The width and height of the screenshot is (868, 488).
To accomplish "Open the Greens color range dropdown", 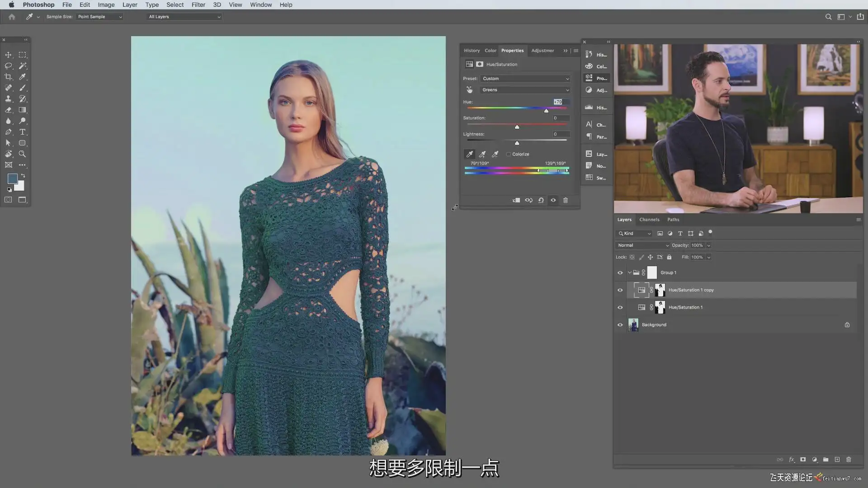I will coord(525,90).
